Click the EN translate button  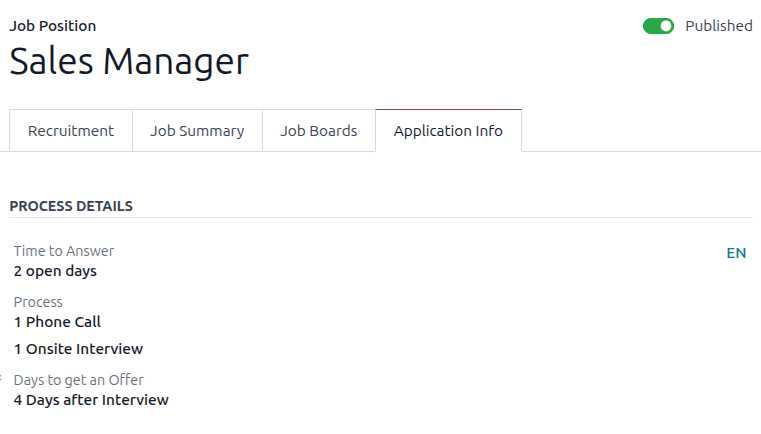pyautogui.click(x=736, y=253)
